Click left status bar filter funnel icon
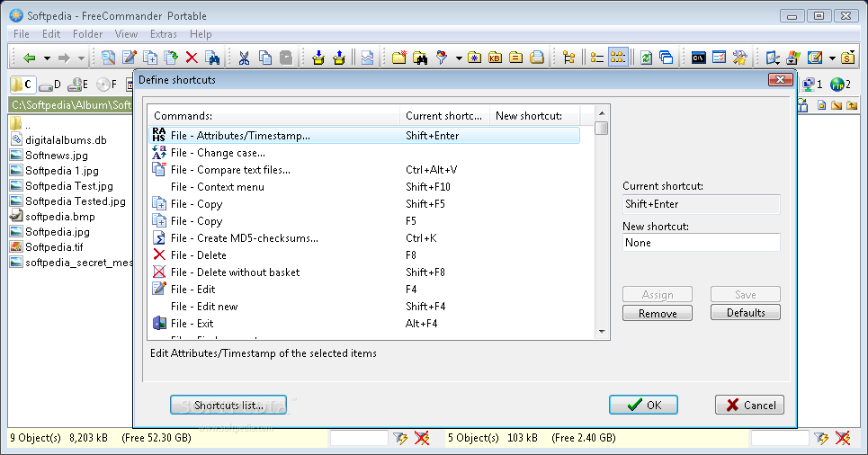The height and width of the screenshot is (455, 868). click(400, 439)
